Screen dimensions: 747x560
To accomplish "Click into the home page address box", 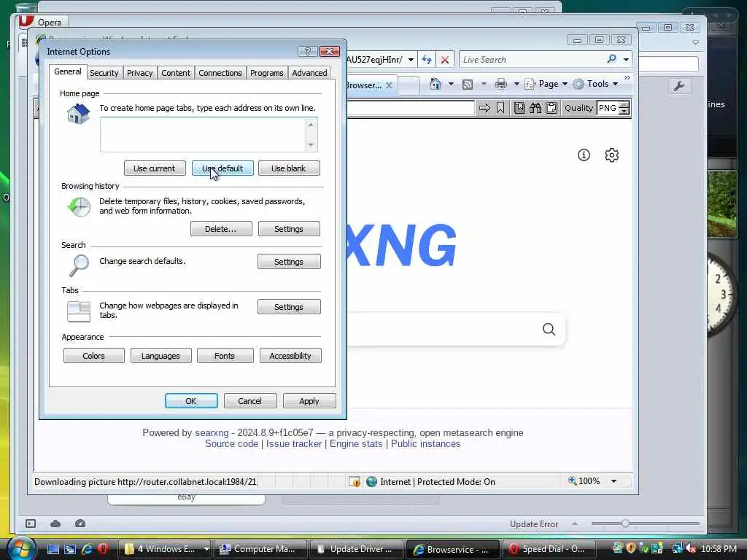I will [203, 135].
